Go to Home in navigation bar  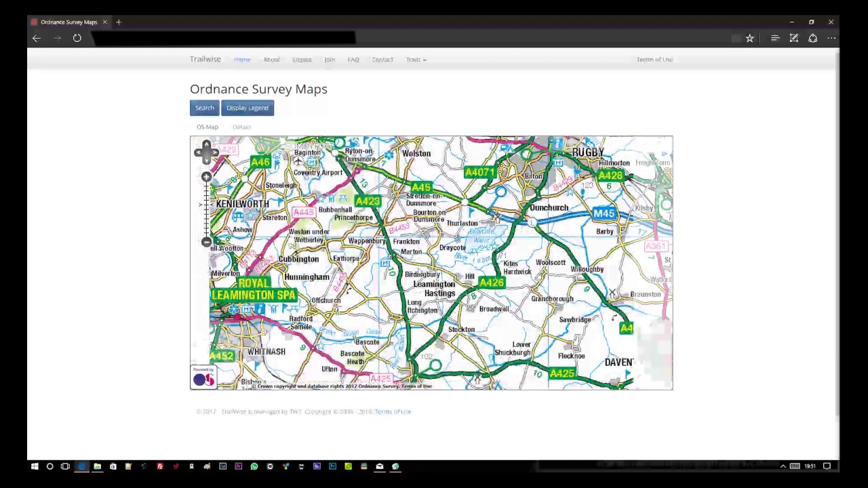[242, 60]
